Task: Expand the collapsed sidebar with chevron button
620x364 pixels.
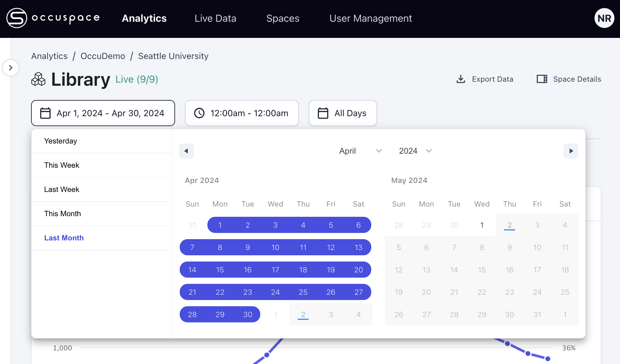Action: 11,68
